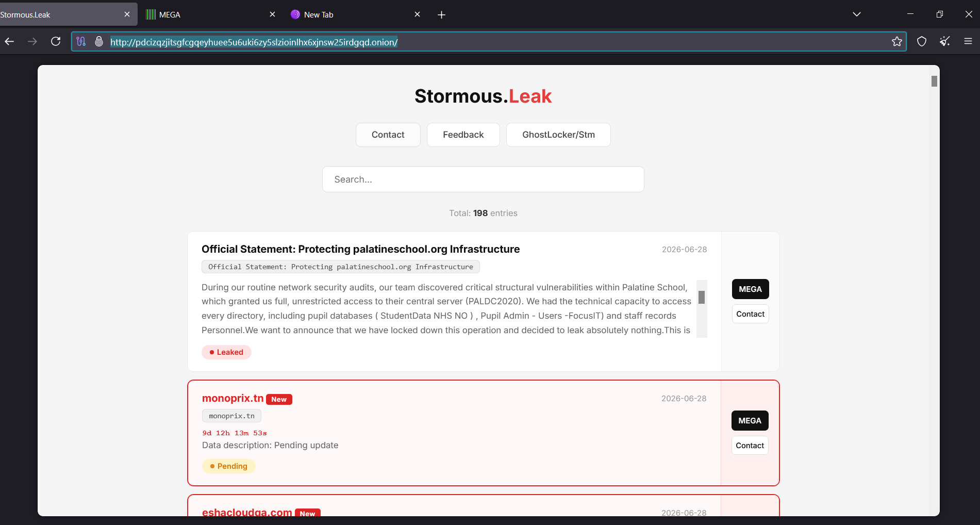
Task: Click the Feedback button
Action: point(463,135)
